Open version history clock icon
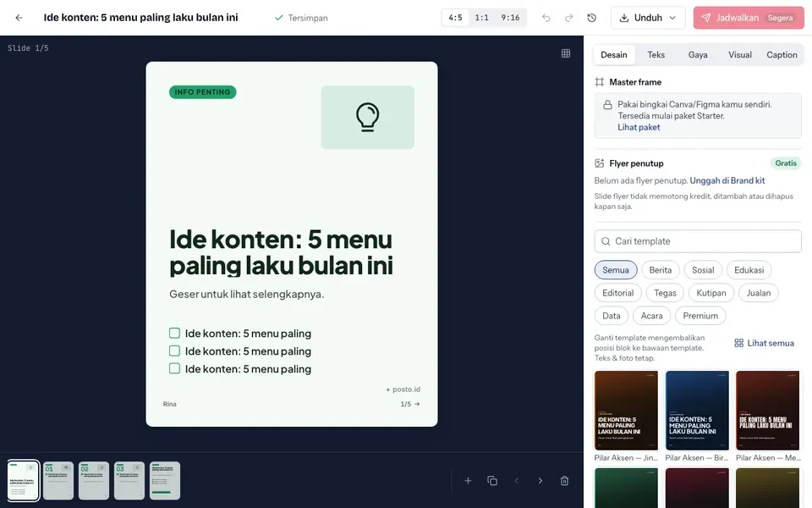This screenshot has width=812, height=508. pyautogui.click(x=591, y=18)
